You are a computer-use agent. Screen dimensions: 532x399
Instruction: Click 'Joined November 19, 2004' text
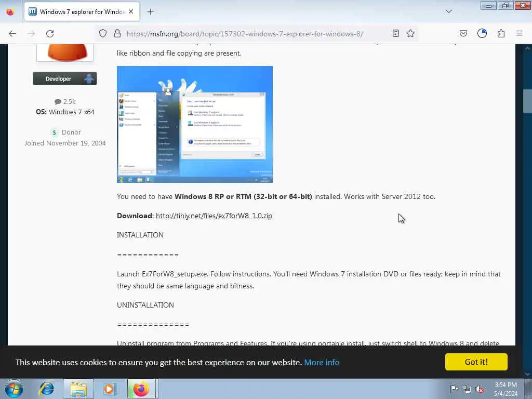point(65,143)
